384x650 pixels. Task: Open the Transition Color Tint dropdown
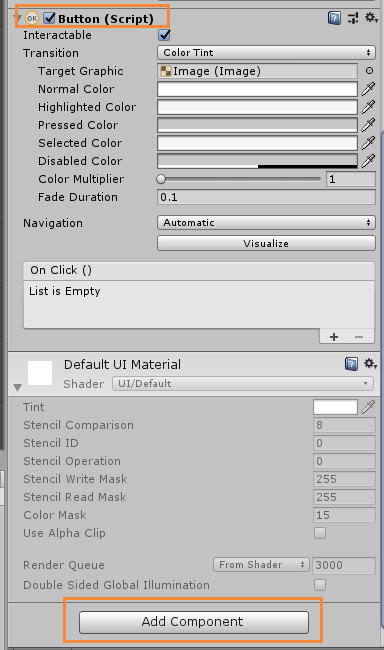pyautogui.click(x=266, y=53)
